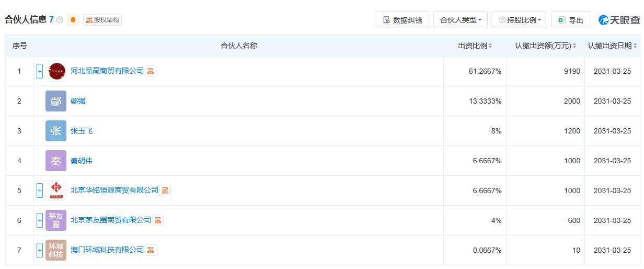Expand row for 北京华铭恒源商贸有限公司
This screenshot has height=269, width=644.
(40, 190)
